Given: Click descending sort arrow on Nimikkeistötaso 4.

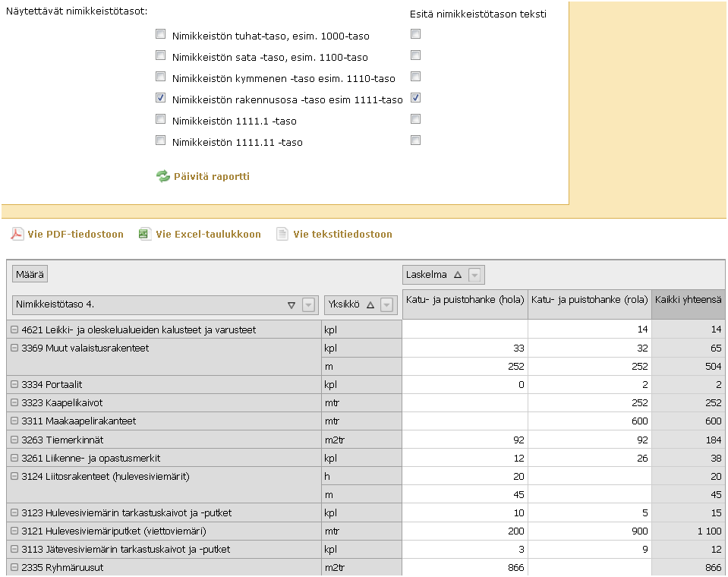Looking at the screenshot, I should [292, 305].
